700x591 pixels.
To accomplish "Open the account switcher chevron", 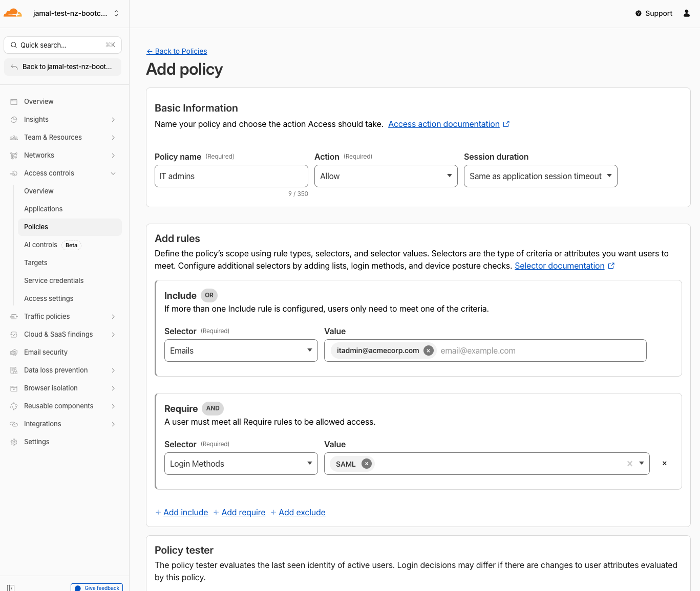I will (x=116, y=13).
